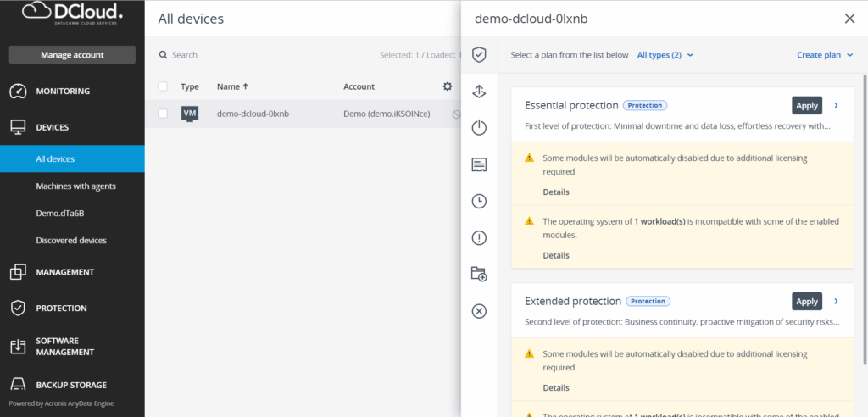The width and height of the screenshot is (868, 417).
Task: Open the Recovery icon in side panel
Action: tap(479, 92)
